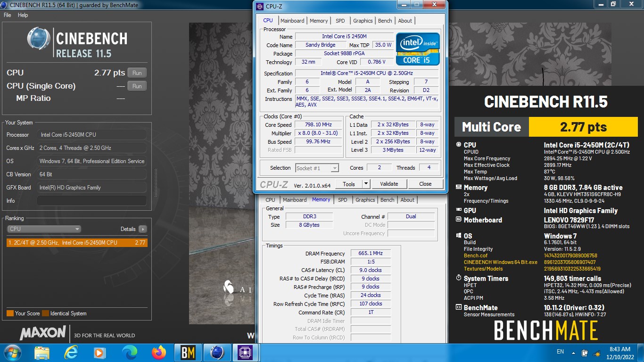This screenshot has width=644, height=362.
Task: Click the EN language indicator
Action: click(560, 352)
